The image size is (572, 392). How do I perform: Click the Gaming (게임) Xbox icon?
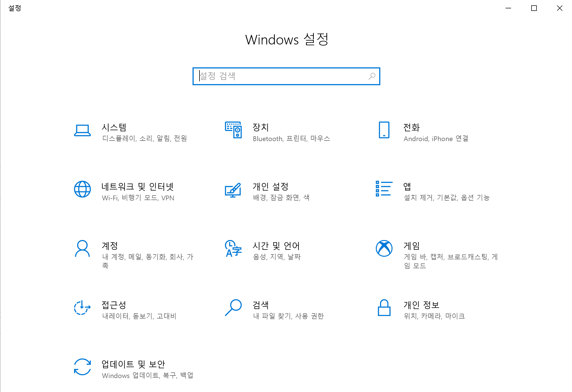[x=384, y=248]
